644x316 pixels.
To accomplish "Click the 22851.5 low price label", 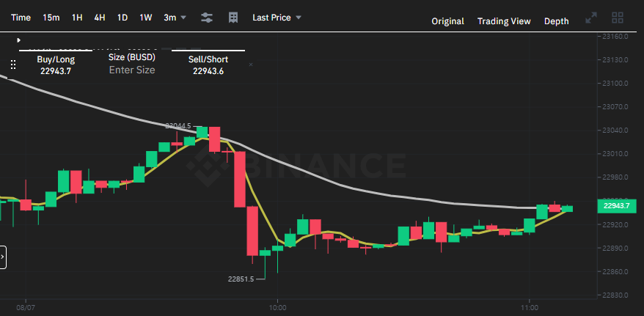I will coord(241,279).
